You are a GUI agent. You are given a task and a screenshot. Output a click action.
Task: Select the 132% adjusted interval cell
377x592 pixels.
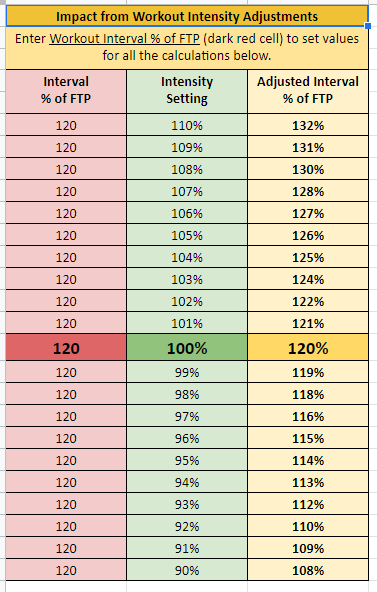tap(308, 125)
